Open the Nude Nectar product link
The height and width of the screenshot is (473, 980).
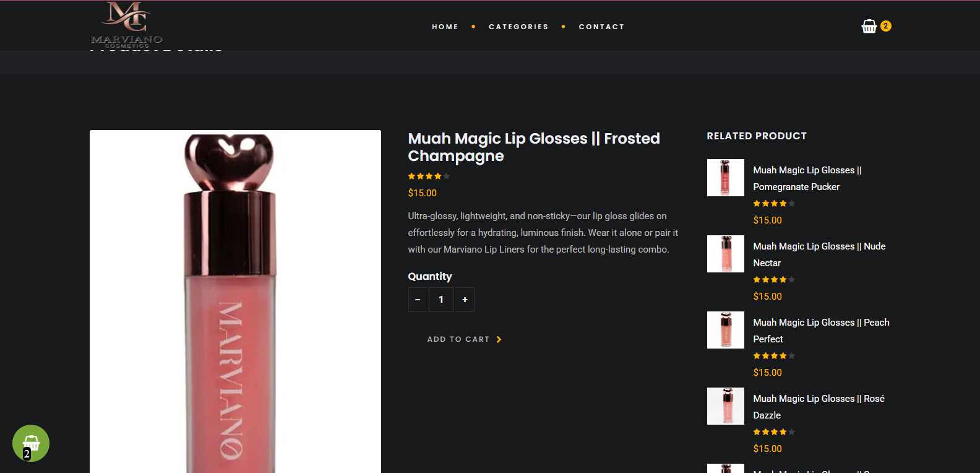click(x=819, y=254)
